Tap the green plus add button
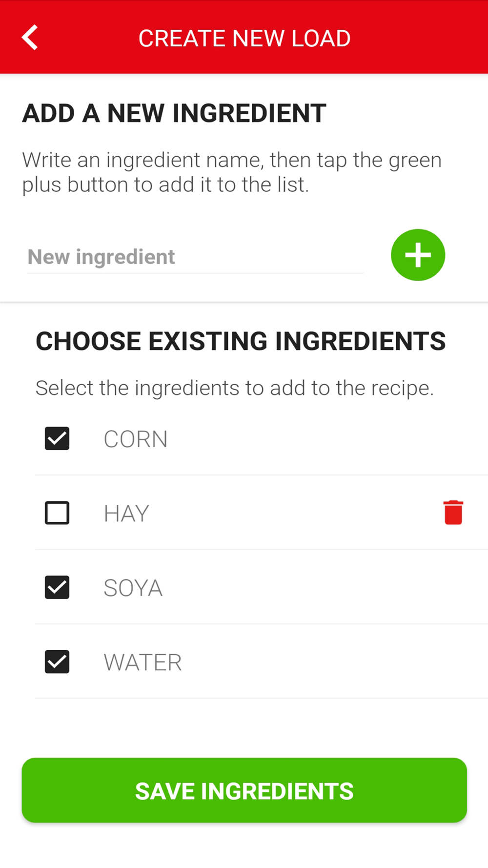 (x=418, y=255)
